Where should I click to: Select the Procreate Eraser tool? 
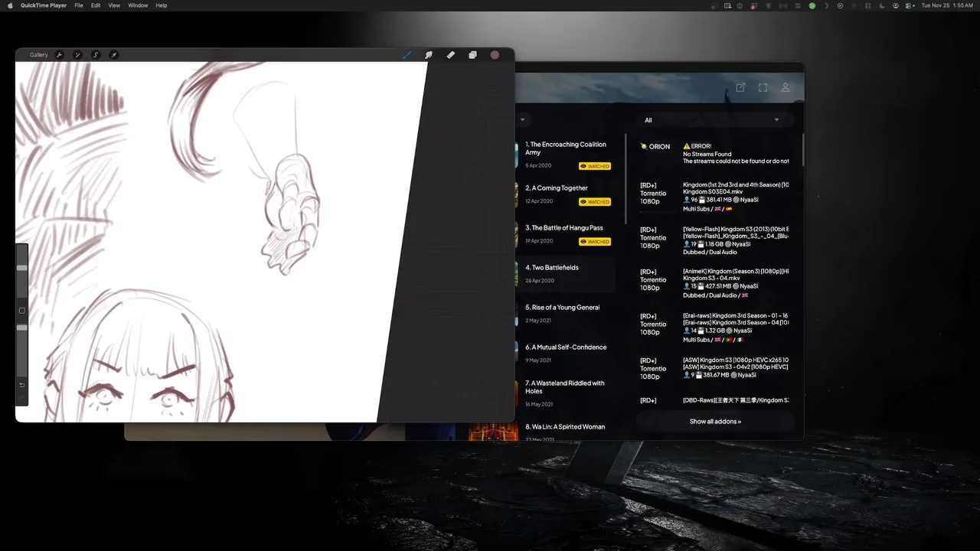(x=450, y=55)
